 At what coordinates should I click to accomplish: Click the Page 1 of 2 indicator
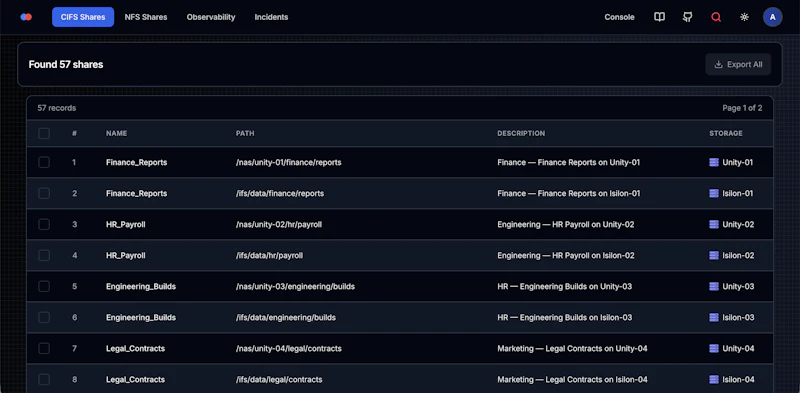[x=742, y=108]
